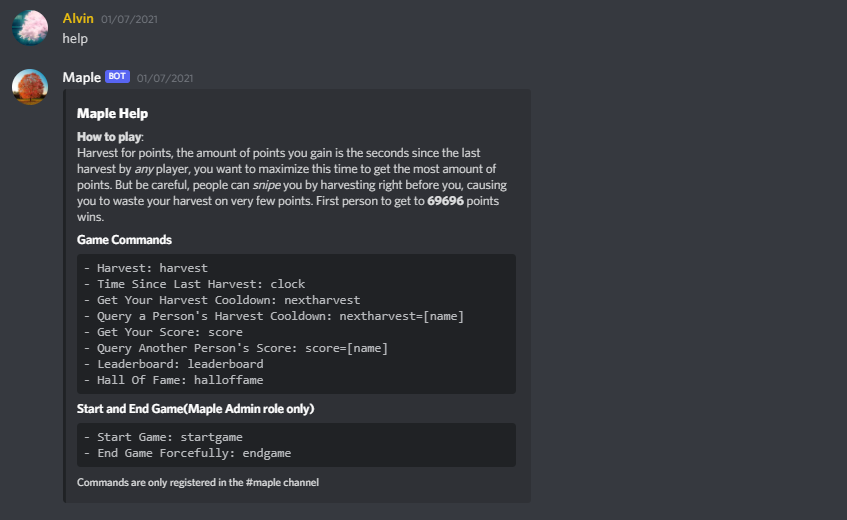
Task: Open Alvin's username profile
Action: pos(78,18)
